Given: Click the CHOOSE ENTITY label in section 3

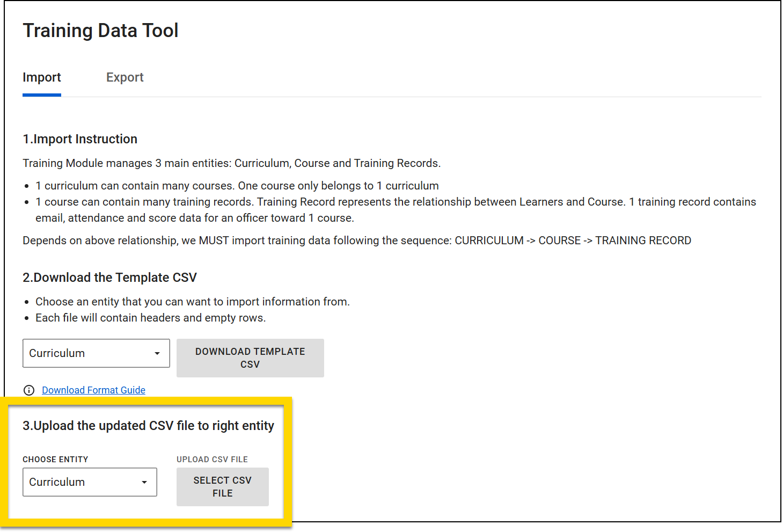Looking at the screenshot, I should pyautogui.click(x=55, y=459).
